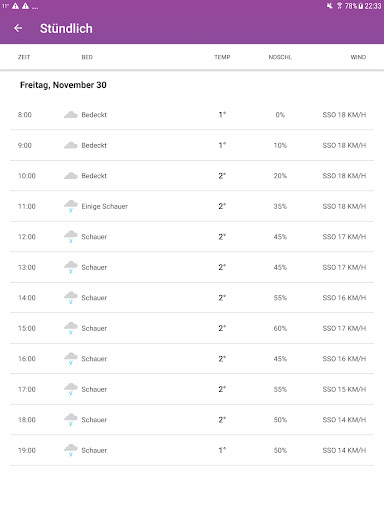384x512 pixels.
Task: Click the overcast cloud icon at 8:00
Action: (x=71, y=115)
